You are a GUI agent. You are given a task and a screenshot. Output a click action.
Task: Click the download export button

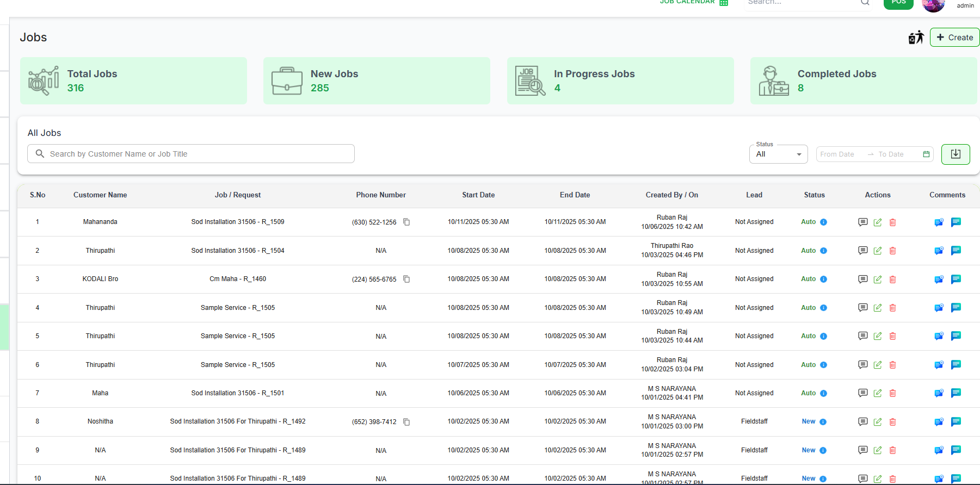[956, 154]
